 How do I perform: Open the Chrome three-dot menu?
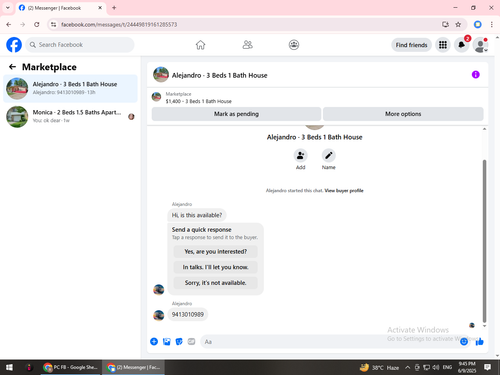pos(492,24)
